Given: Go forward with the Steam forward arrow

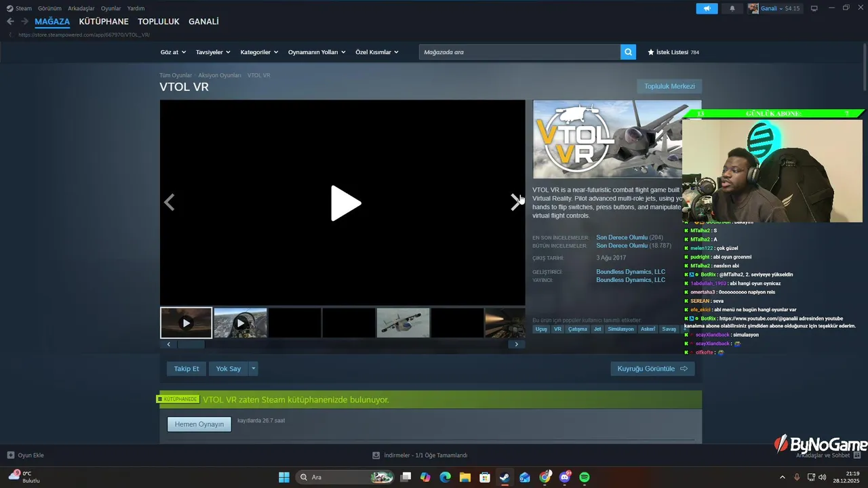Looking at the screenshot, I should click(x=24, y=22).
